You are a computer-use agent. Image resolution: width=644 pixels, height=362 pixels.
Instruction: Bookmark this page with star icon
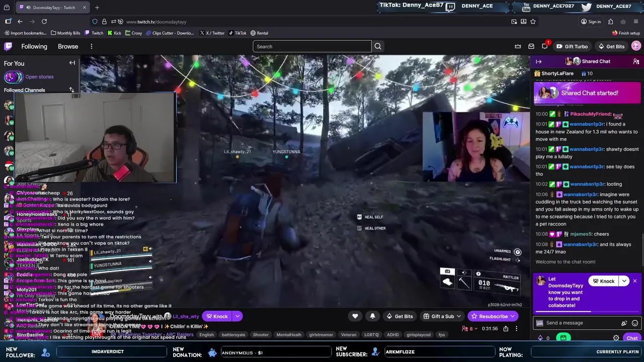533,22
